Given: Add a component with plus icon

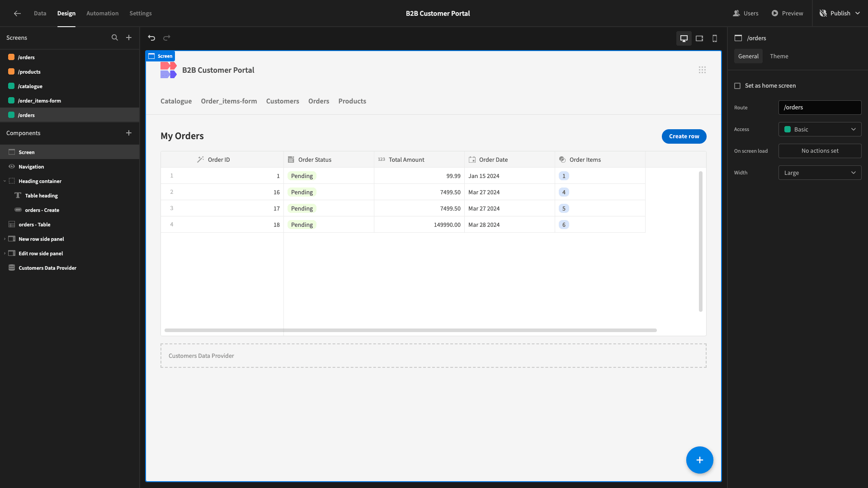Looking at the screenshot, I should [x=129, y=133].
